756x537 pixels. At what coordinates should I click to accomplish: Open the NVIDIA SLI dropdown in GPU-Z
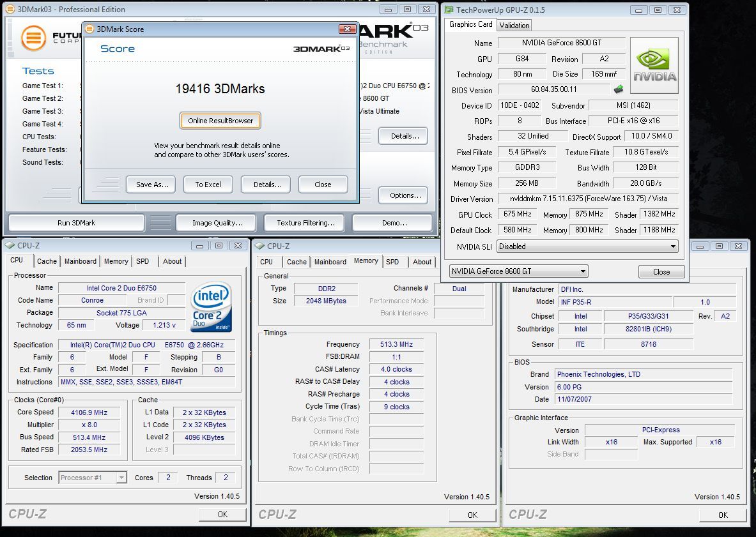tap(587, 246)
